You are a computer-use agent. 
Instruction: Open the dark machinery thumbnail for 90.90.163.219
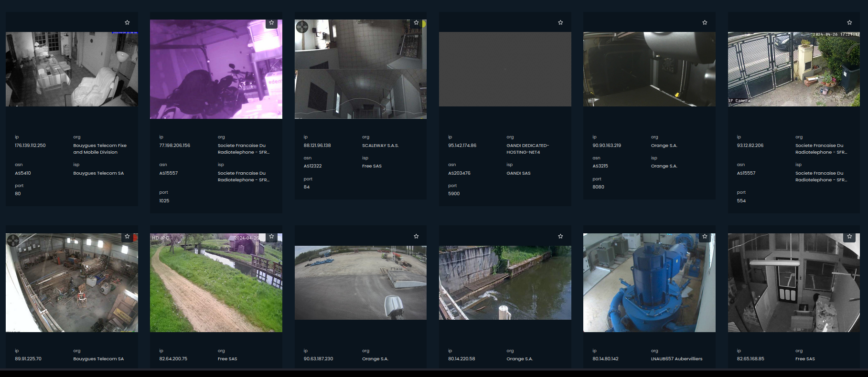[649, 69]
